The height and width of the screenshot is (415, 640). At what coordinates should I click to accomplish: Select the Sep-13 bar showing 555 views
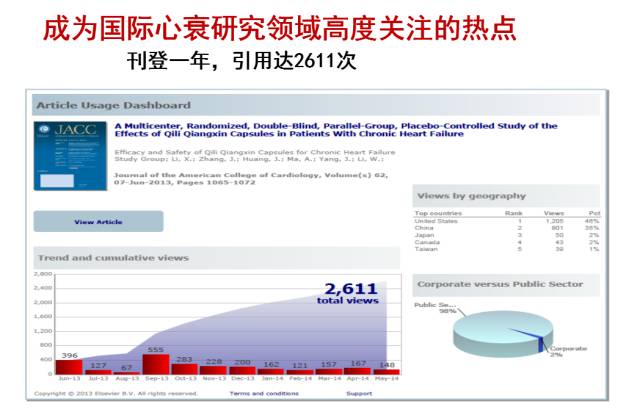coord(156,366)
